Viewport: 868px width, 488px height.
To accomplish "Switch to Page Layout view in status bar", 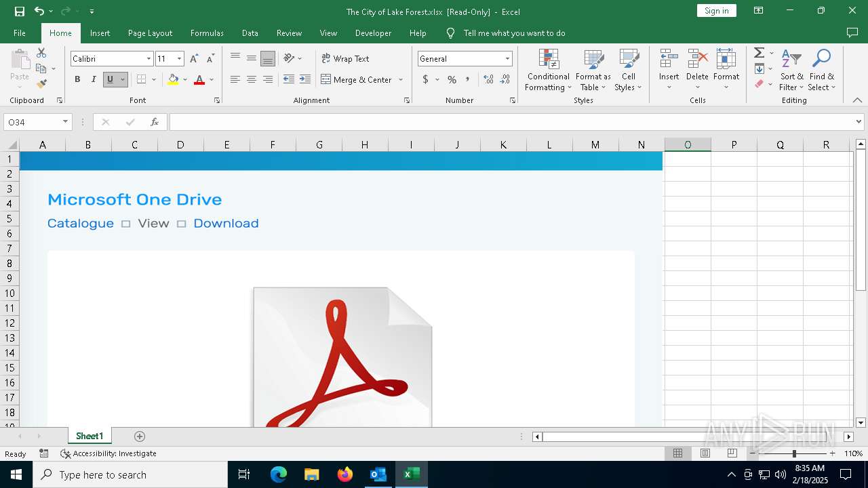I will click(x=705, y=453).
